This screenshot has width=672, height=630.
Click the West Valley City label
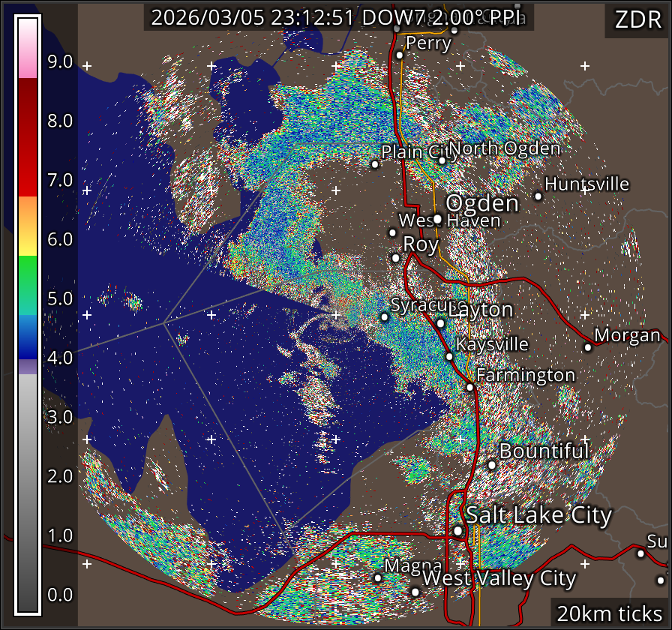pos(499,579)
